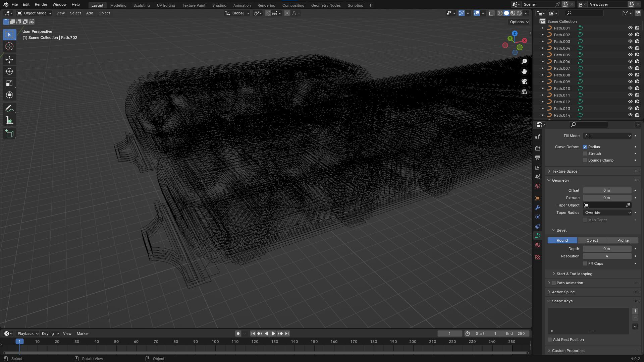Open the Add menu in viewport header
Viewport: 644px width, 362px height.
pyautogui.click(x=90, y=13)
